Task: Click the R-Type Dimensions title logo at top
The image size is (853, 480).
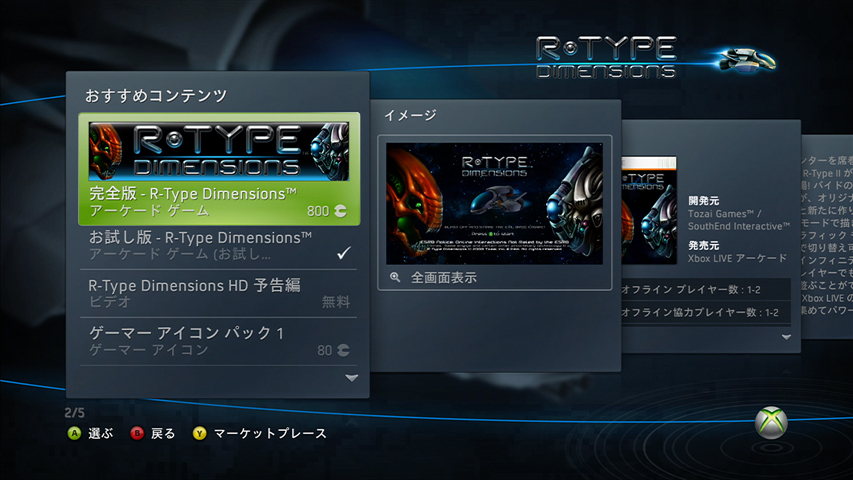Action: (x=606, y=57)
